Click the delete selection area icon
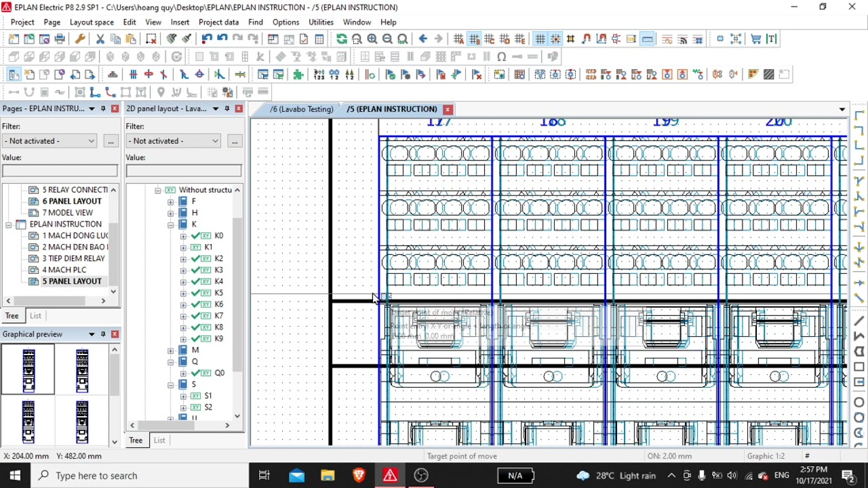The width and height of the screenshot is (868, 488). click(x=151, y=39)
